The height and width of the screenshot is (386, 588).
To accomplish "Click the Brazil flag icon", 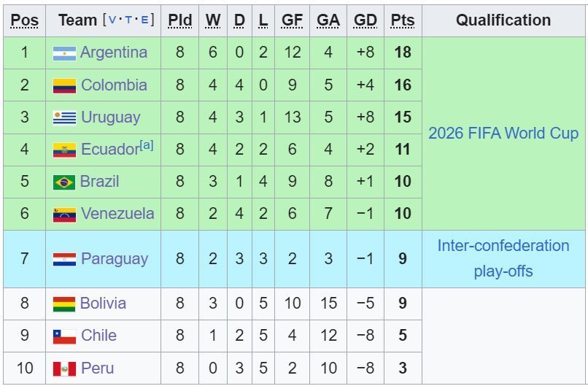I will pyautogui.click(x=64, y=182).
